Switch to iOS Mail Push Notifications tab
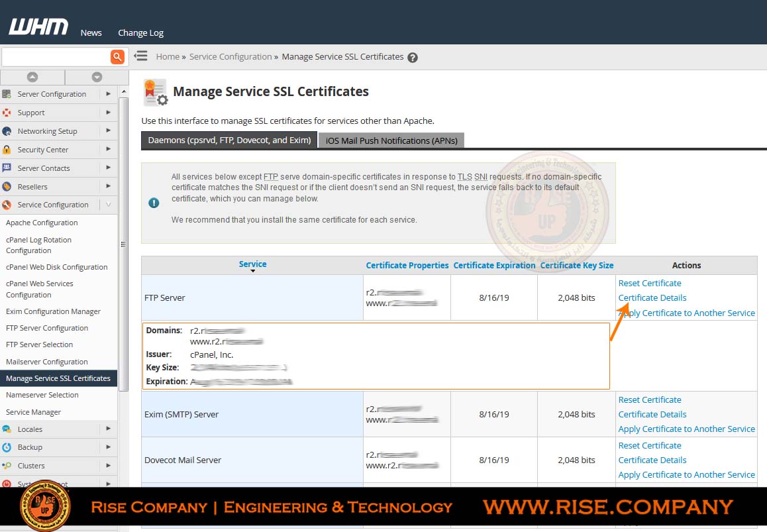The height and width of the screenshot is (532, 767). [x=391, y=141]
